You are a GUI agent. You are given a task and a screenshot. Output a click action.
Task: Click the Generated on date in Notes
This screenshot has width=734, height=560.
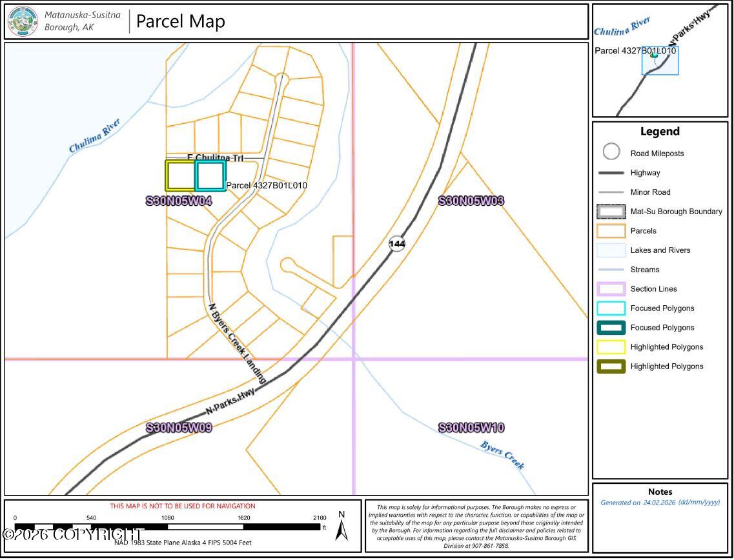(660, 503)
